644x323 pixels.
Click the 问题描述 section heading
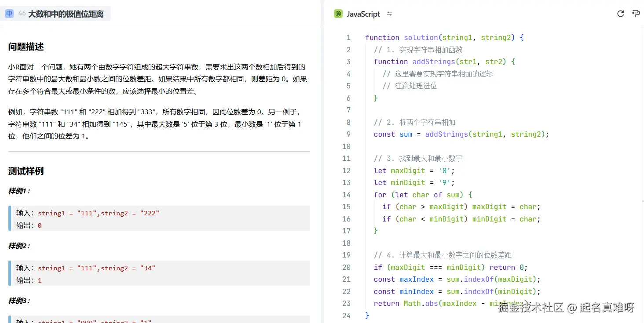point(26,47)
